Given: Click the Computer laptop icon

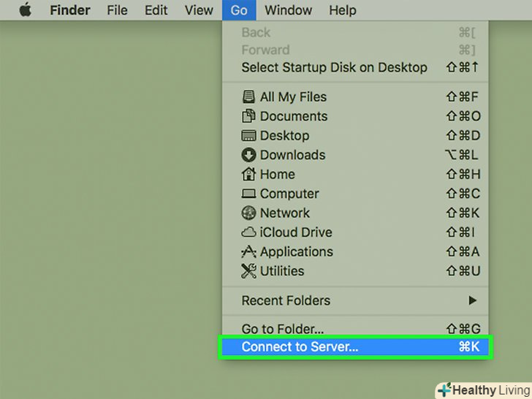Looking at the screenshot, I should coord(248,194).
